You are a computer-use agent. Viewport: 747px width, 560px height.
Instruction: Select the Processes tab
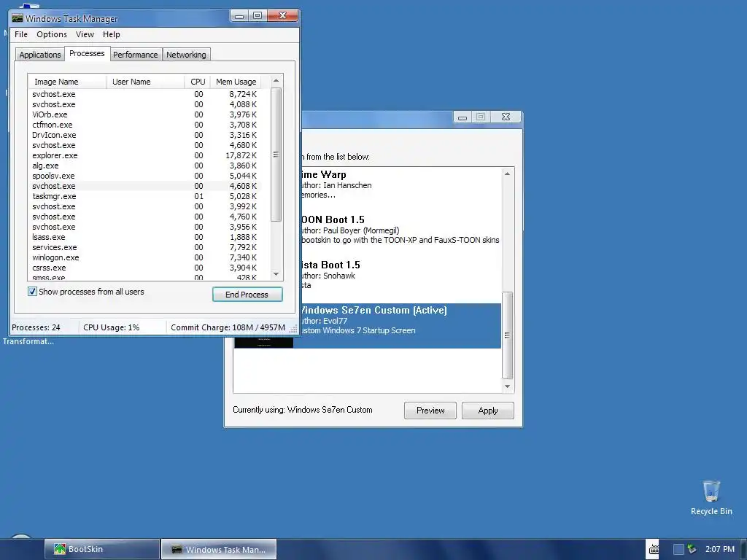[x=87, y=53]
